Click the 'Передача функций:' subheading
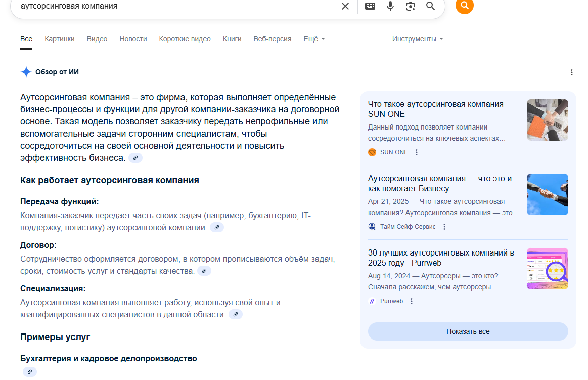This screenshot has height=380, width=588. pos(59,202)
